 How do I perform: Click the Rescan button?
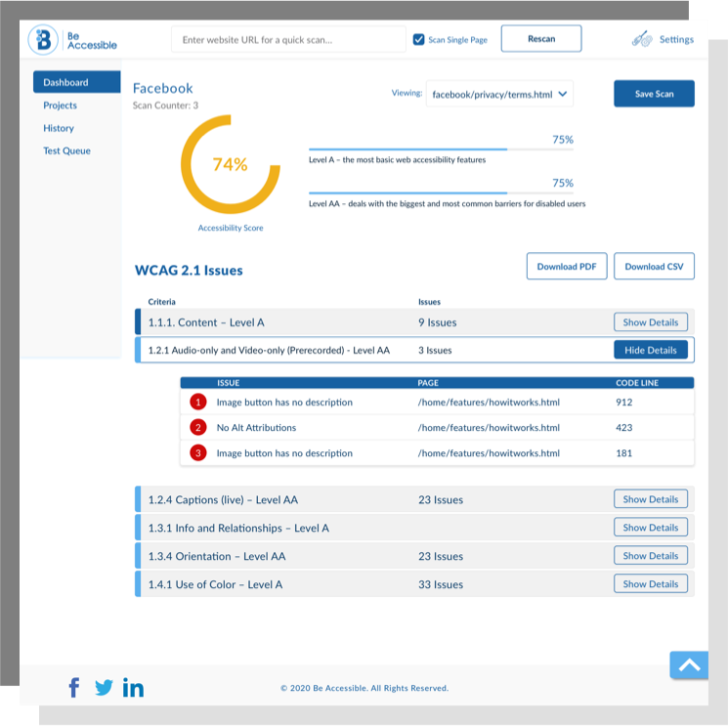541,38
